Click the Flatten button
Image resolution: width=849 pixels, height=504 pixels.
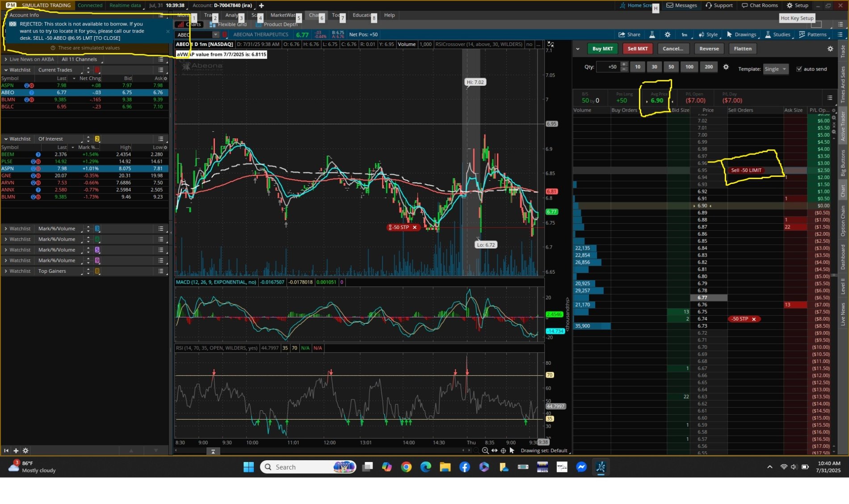tap(743, 49)
